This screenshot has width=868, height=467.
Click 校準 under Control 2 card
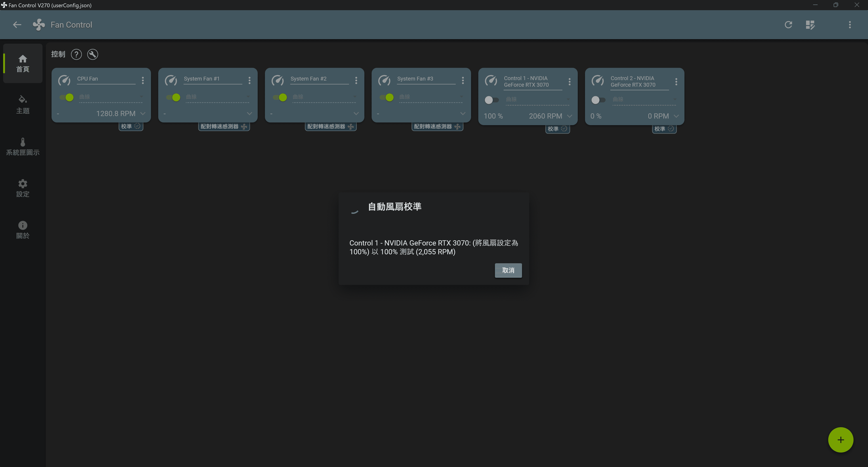[x=664, y=129]
